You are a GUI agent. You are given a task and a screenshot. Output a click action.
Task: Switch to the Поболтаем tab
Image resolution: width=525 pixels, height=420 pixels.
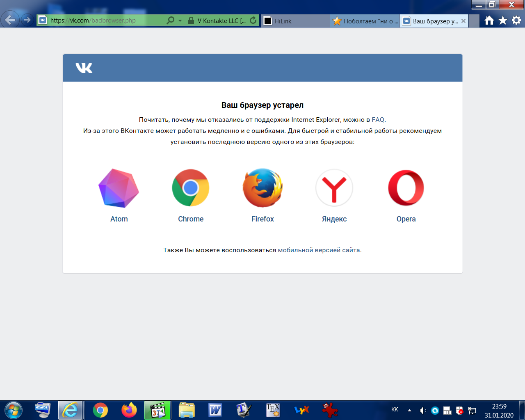tap(365, 21)
